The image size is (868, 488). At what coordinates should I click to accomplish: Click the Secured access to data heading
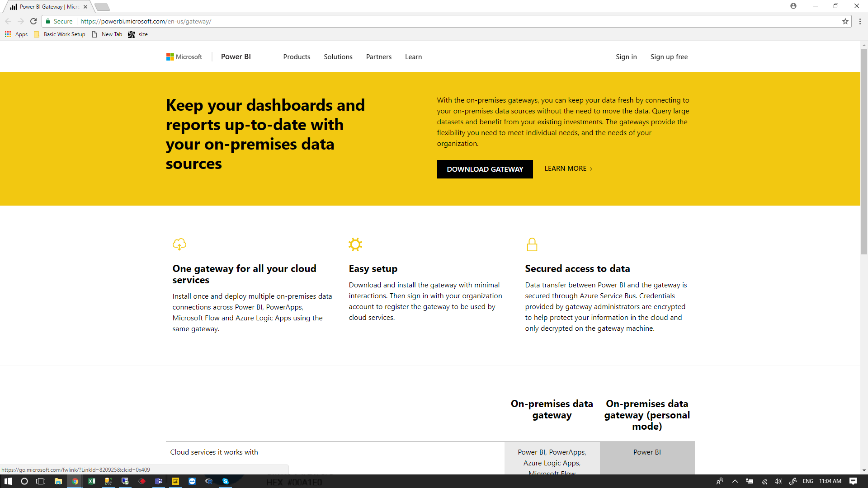tap(577, 269)
